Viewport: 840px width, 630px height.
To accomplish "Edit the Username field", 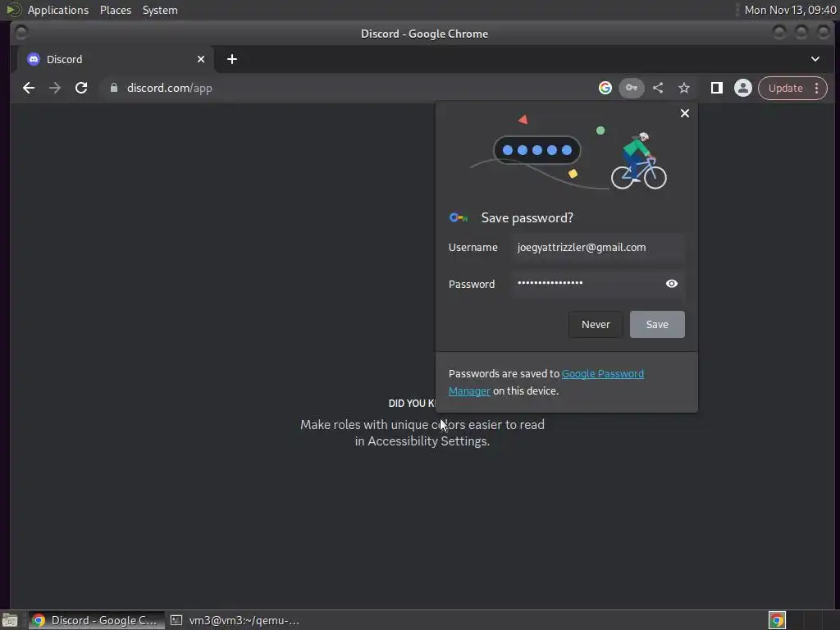I will [598, 248].
